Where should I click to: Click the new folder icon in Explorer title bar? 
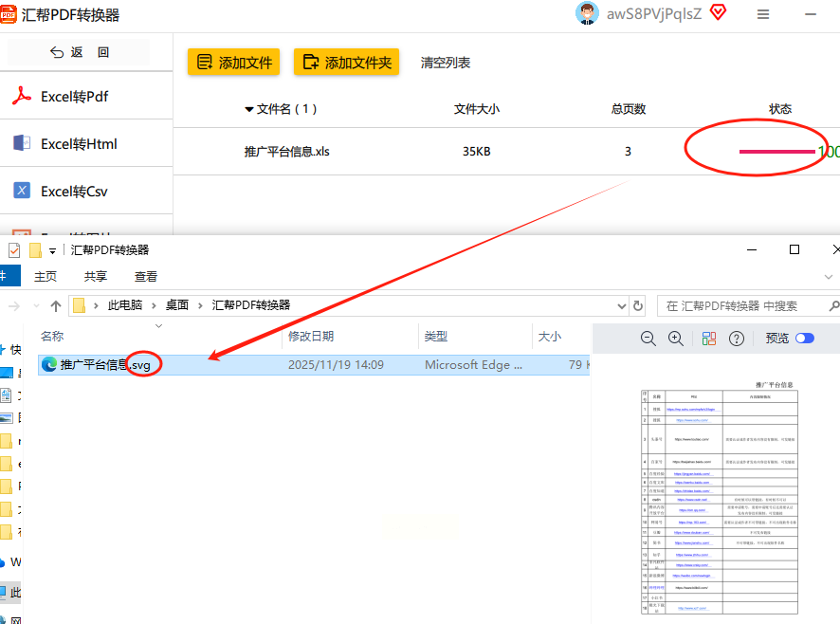click(35, 249)
